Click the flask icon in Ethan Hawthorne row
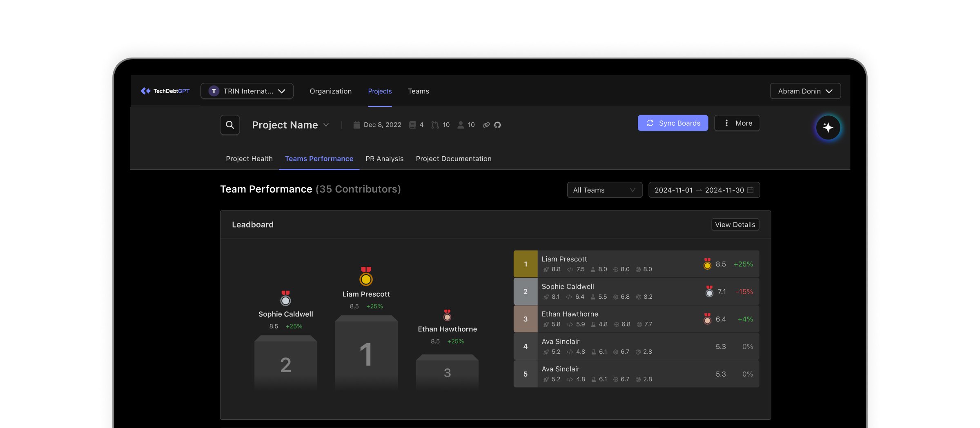This screenshot has height=428, width=980. (x=593, y=324)
